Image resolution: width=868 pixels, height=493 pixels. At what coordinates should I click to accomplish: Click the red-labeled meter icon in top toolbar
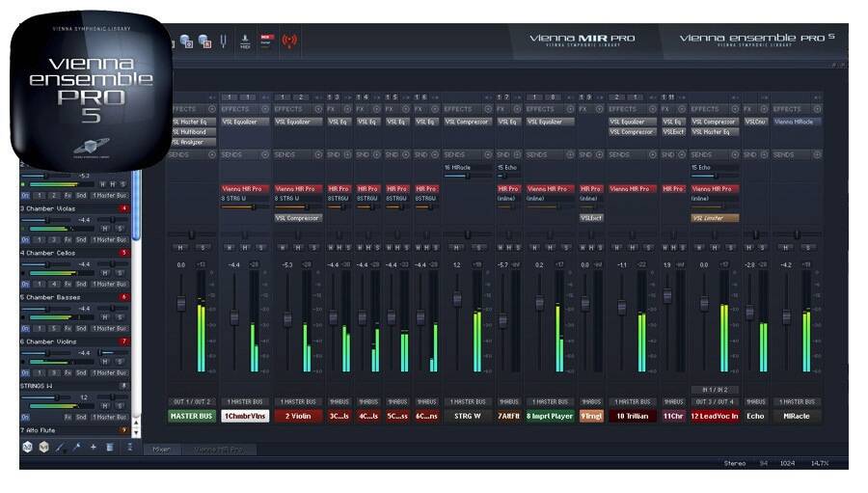(x=266, y=41)
